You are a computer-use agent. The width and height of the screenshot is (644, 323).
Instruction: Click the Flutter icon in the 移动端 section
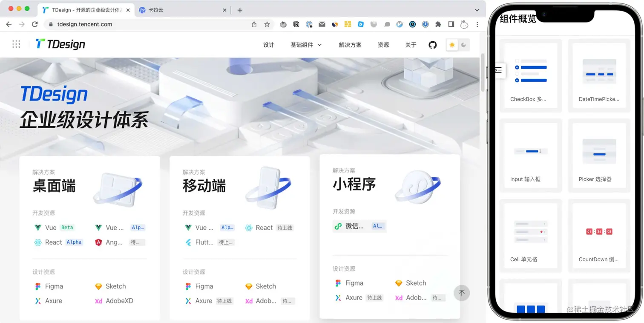(x=188, y=242)
